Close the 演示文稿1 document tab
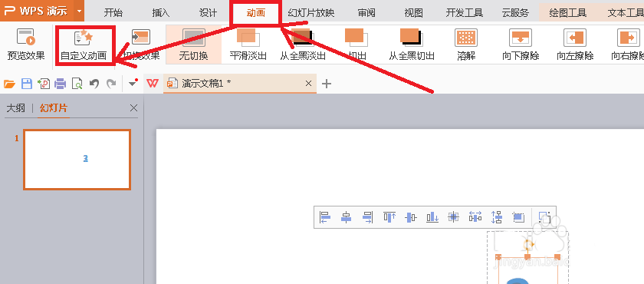 (x=309, y=84)
